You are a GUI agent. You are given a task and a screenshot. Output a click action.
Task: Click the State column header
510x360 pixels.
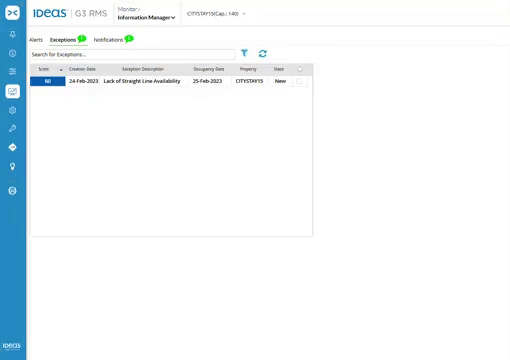279,69
